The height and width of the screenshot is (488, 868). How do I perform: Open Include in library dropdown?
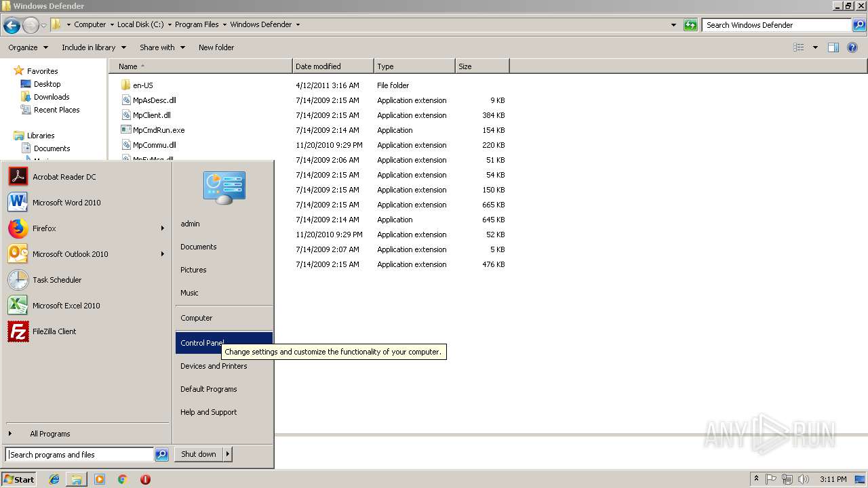94,47
